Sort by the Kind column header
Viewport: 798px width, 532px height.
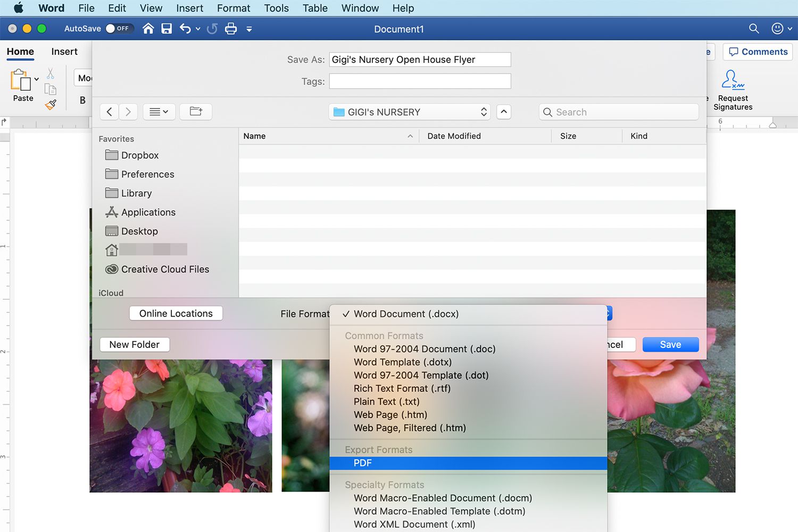tap(664, 136)
